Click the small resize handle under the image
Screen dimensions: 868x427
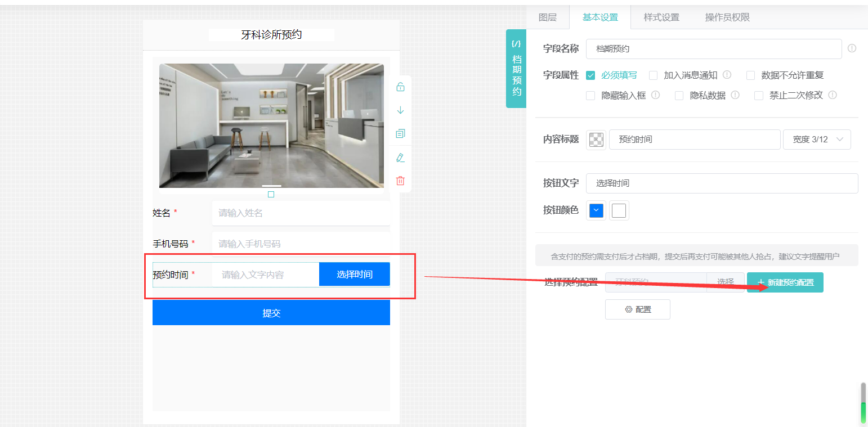coord(271,194)
